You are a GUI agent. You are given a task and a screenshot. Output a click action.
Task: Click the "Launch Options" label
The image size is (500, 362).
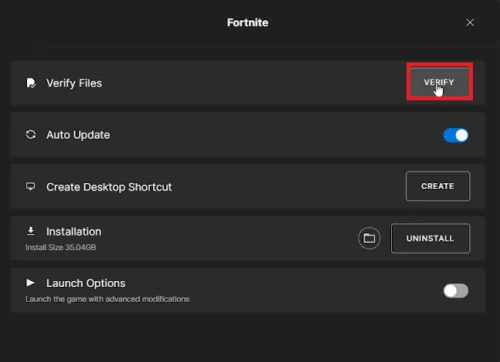86,283
